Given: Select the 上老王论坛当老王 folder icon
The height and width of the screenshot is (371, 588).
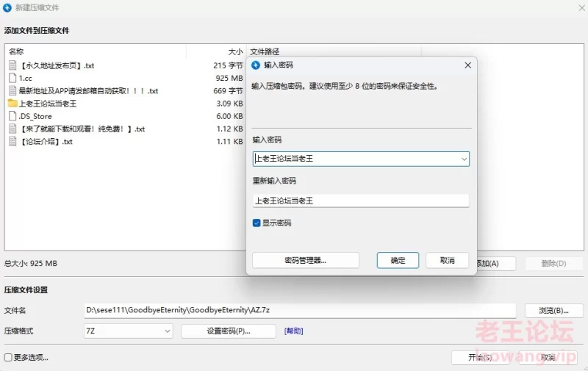Looking at the screenshot, I should [x=12, y=103].
